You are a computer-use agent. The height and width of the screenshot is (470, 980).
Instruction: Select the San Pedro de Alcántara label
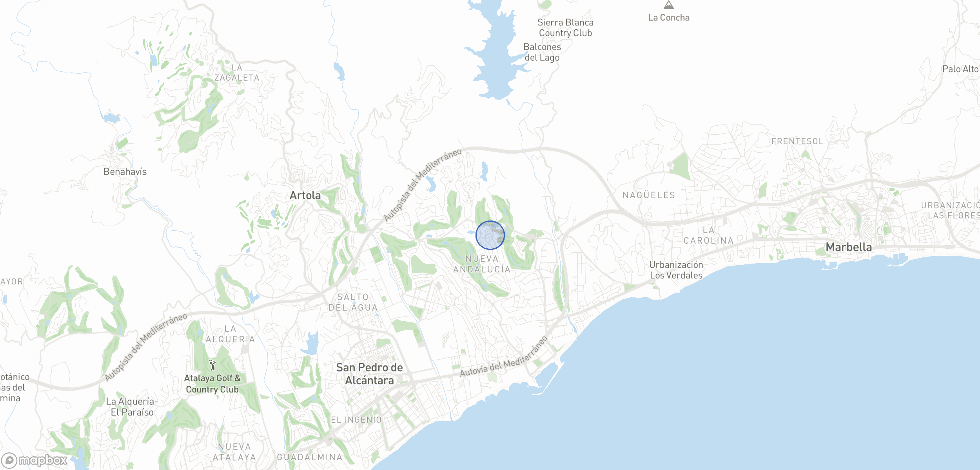[369, 374]
